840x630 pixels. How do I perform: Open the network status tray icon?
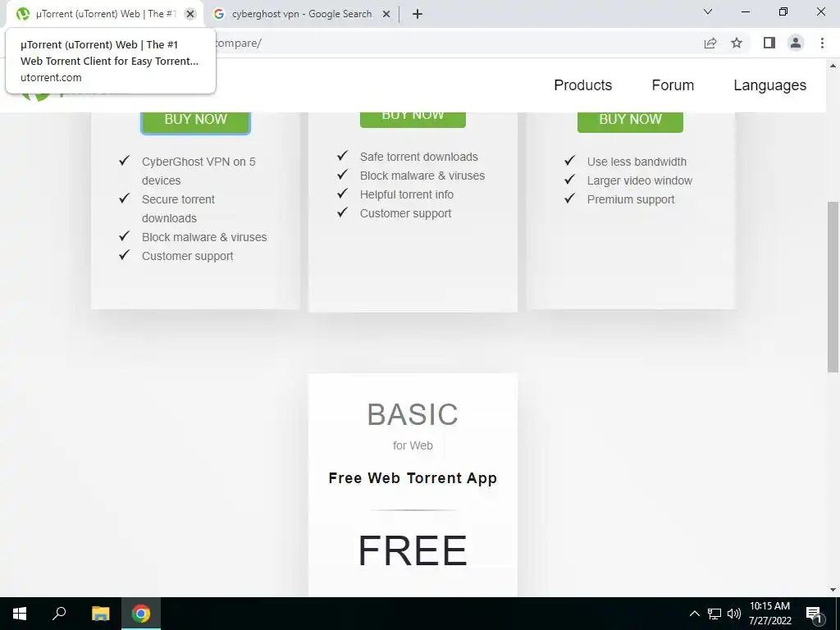tap(714, 614)
